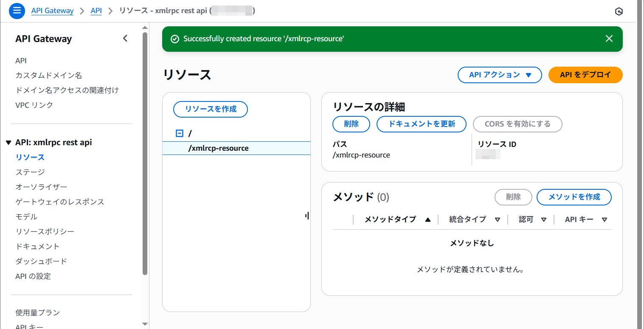Sort the 認可 column
This screenshot has height=329, width=644.
(543, 219)
